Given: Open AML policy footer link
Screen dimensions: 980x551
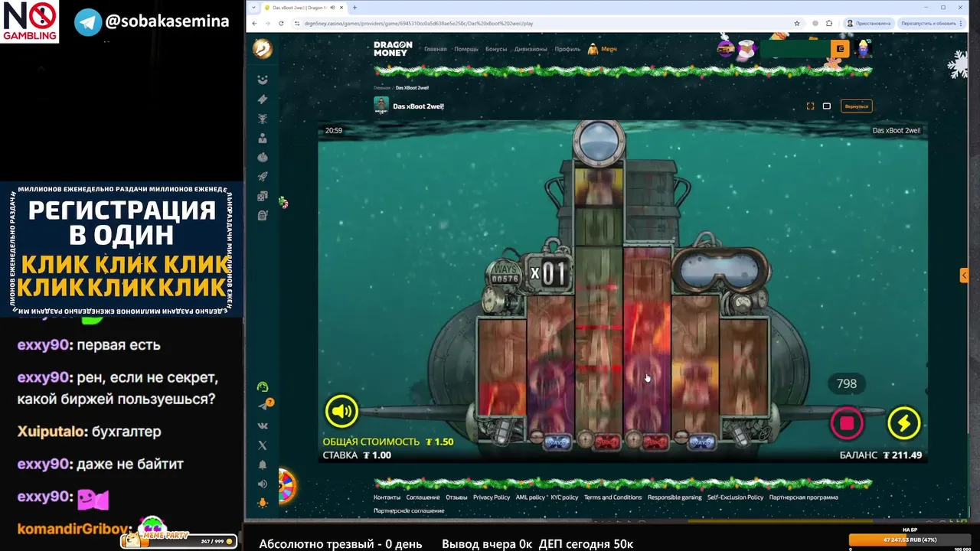Looking at the screenshot, I should [x=531, y=497].
